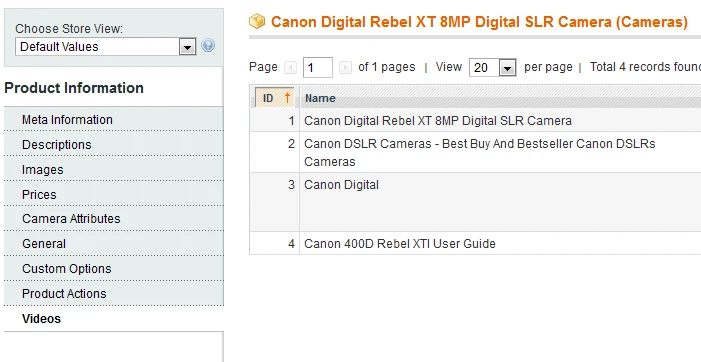
Task: Click the ID cell with value 1
Action: coord(274,121)
